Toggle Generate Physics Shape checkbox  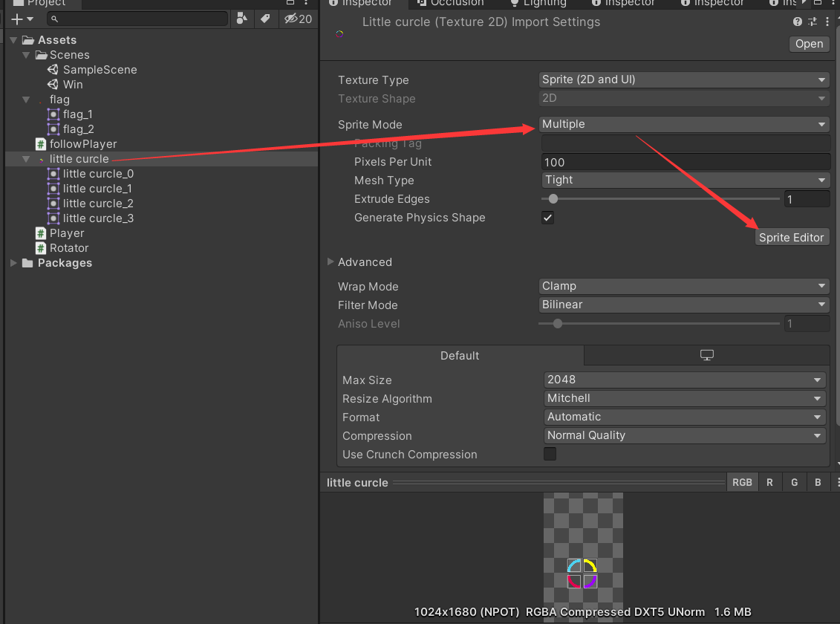[x=547, y=218]
